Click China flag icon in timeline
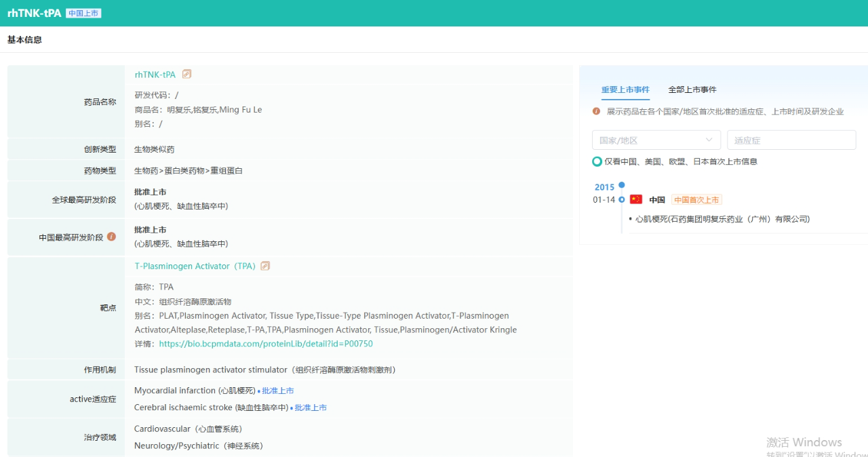 [x=636, y=199]
